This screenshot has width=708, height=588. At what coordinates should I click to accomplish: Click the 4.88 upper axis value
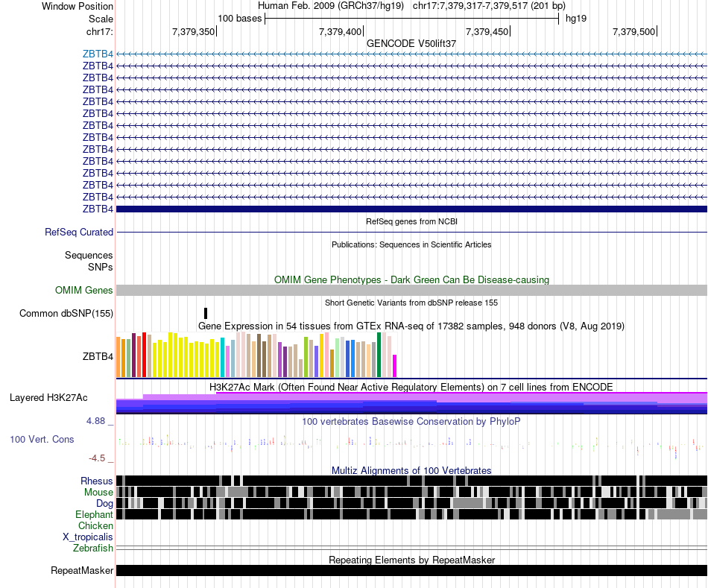pos(95,421)
